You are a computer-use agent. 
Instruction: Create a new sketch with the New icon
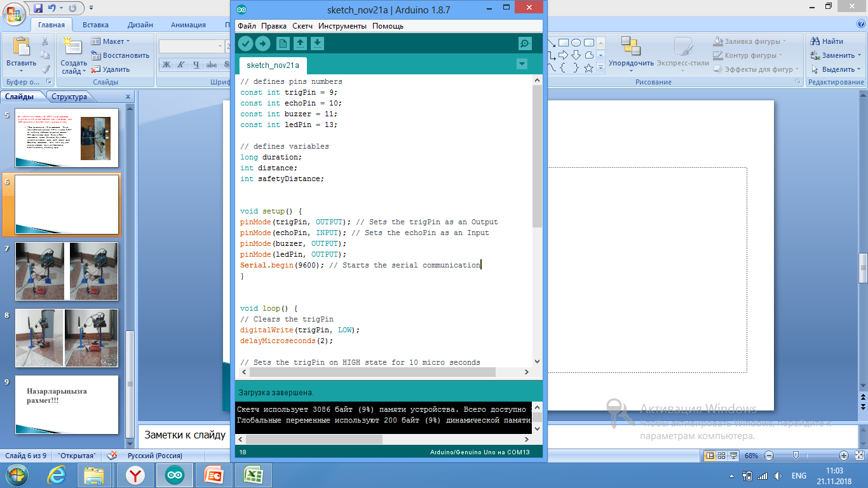[283, 43]
